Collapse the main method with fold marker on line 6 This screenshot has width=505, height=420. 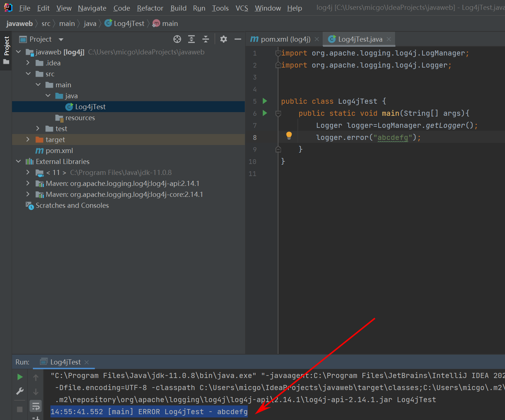pyautogui.click(x=278, y=113)
